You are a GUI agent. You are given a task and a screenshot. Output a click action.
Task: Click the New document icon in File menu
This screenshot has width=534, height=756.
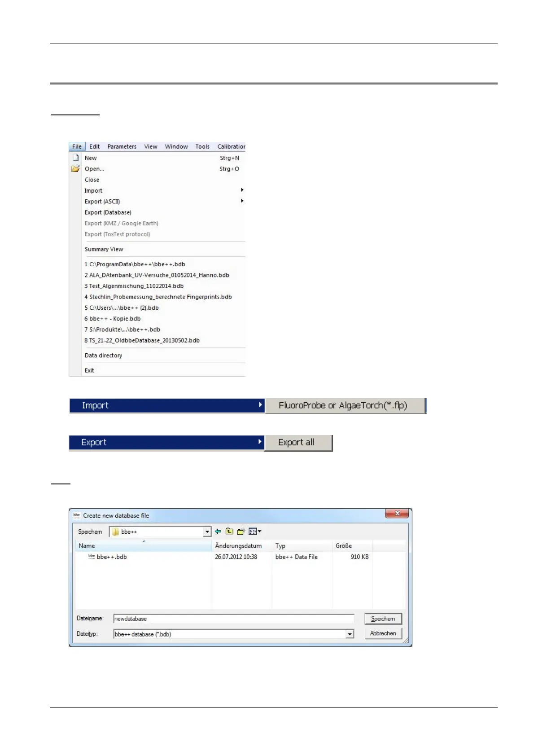pyautogui.click(x=75, y=158)
